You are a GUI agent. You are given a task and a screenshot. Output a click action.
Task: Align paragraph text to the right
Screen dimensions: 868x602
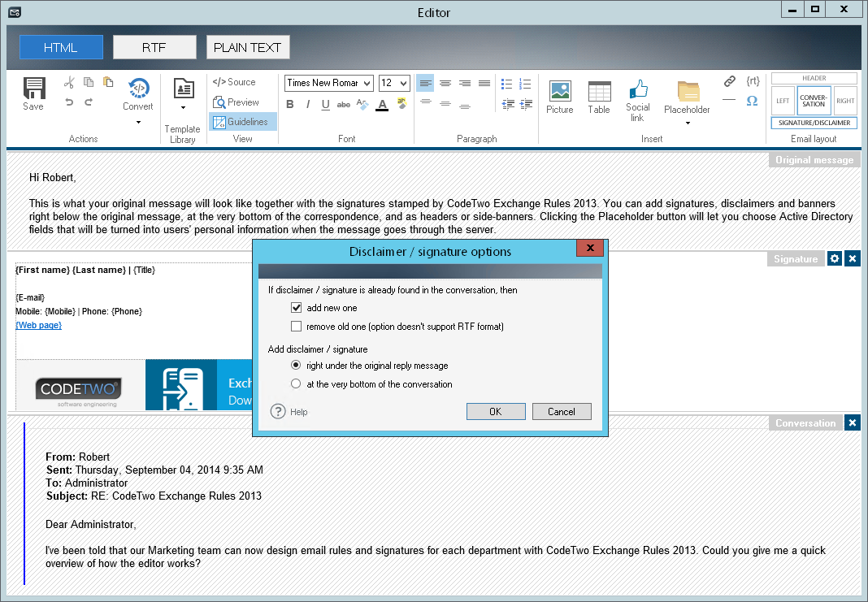point(465,84)
